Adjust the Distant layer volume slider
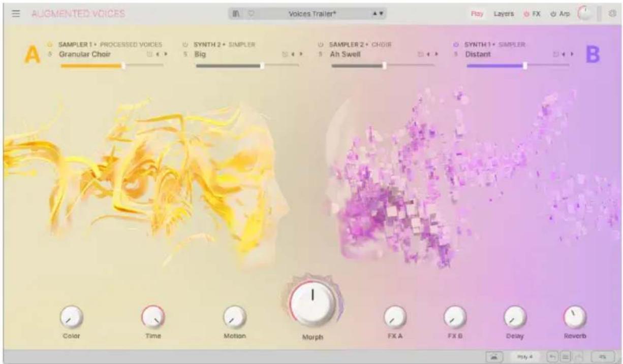This screenshot has height=364, width=623. [x=518, y=65]
